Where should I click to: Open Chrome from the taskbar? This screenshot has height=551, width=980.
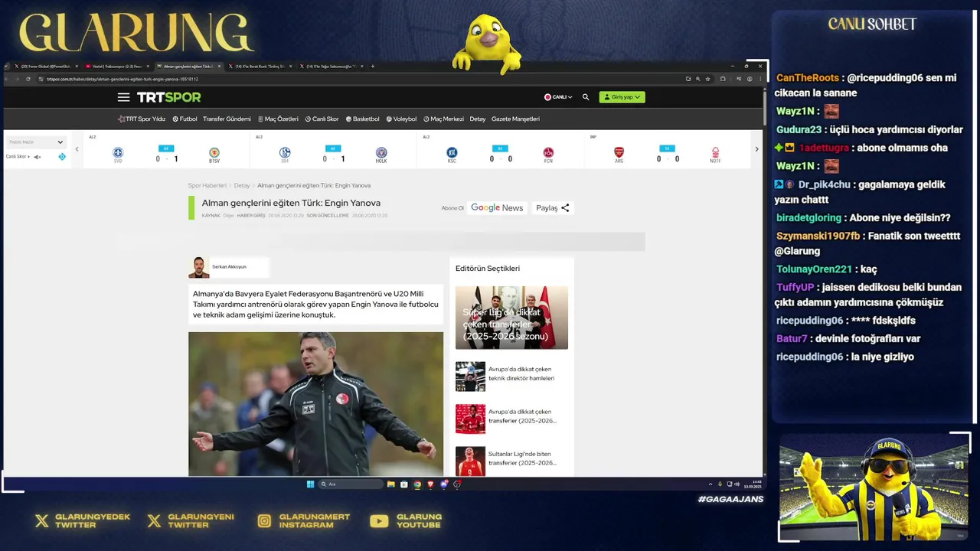(x=417, y=484)
